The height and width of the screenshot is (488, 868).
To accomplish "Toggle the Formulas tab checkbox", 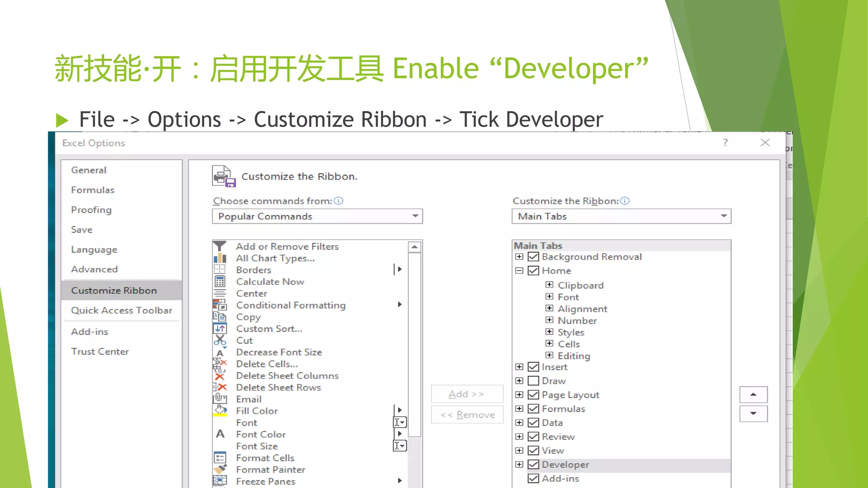I will [533, 409].
